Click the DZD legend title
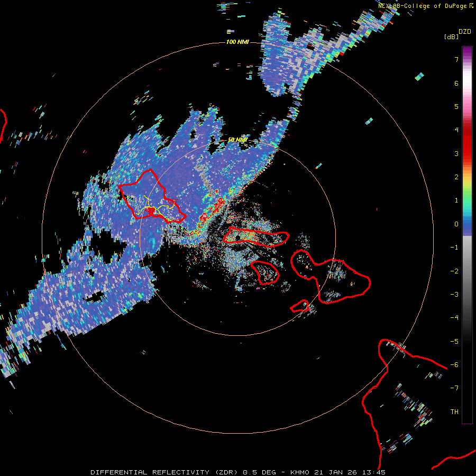 [x=465, y=32]
